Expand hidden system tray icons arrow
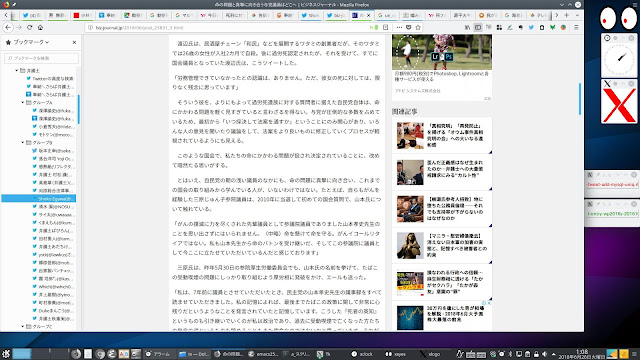The height and width of the screenshot is (360, 640). click(553, 354)
